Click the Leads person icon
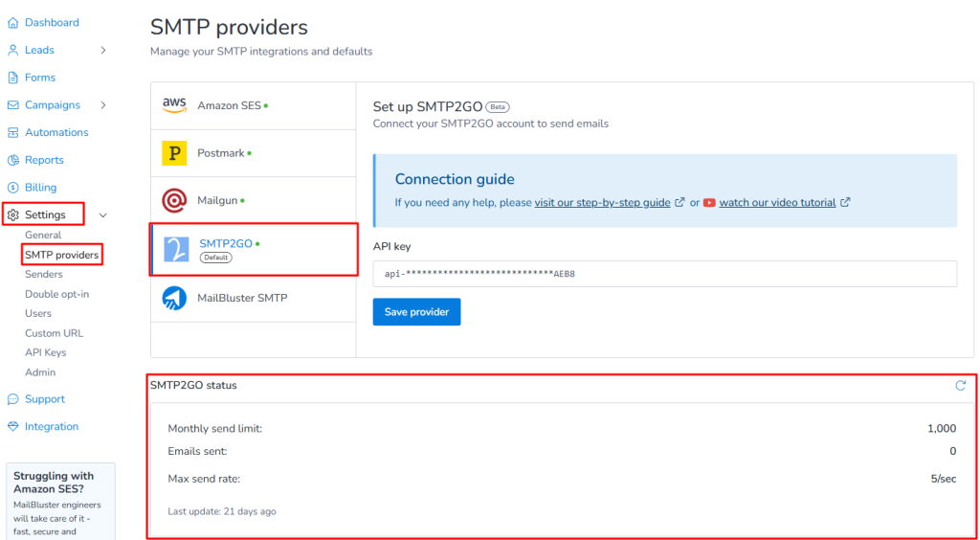The image size is (980, 540). click(x=12, y=50)
